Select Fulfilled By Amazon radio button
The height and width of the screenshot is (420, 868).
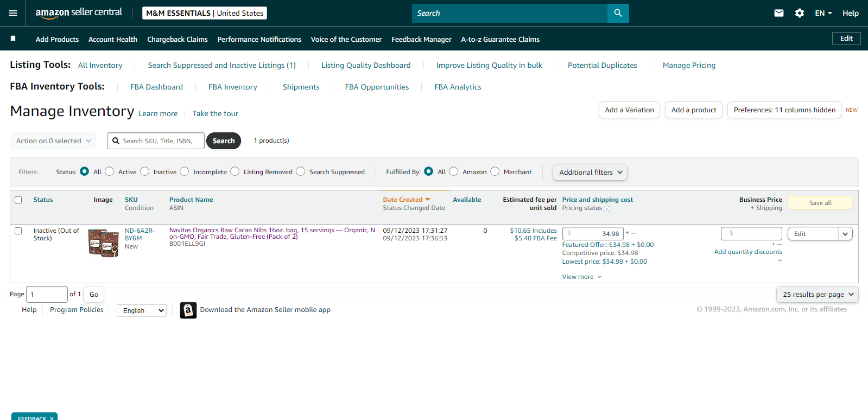pyautogui.click(x=453, y=171)
